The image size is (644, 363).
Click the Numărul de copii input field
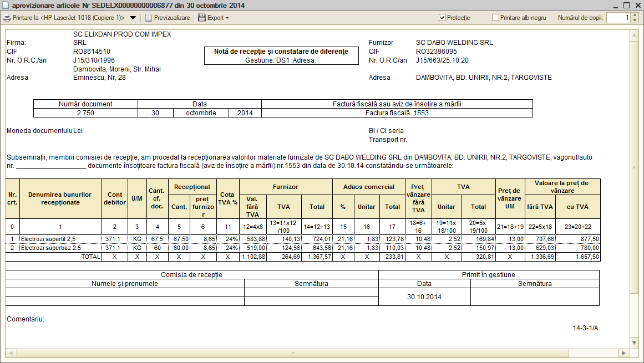618,18
